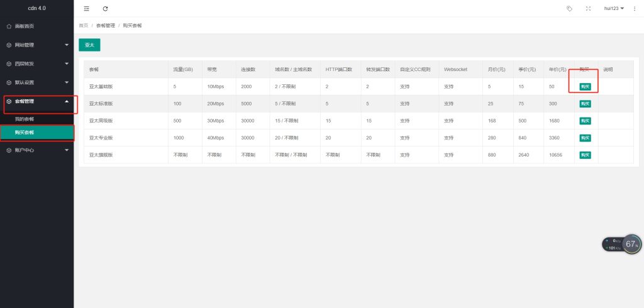Image resolution: width=644 pixels, height=308 pixels.
Task: Toggle fullscreen with the expand icon
Action: coord(588,8)
